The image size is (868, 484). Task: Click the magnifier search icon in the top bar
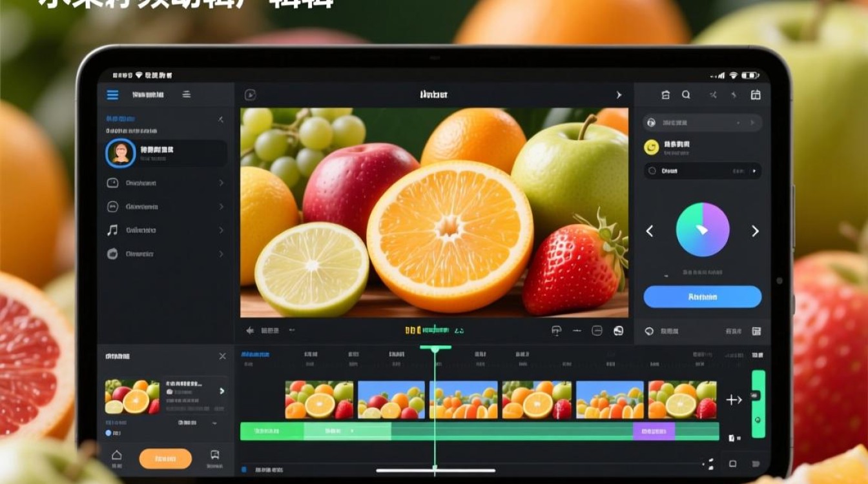[686, 95]
